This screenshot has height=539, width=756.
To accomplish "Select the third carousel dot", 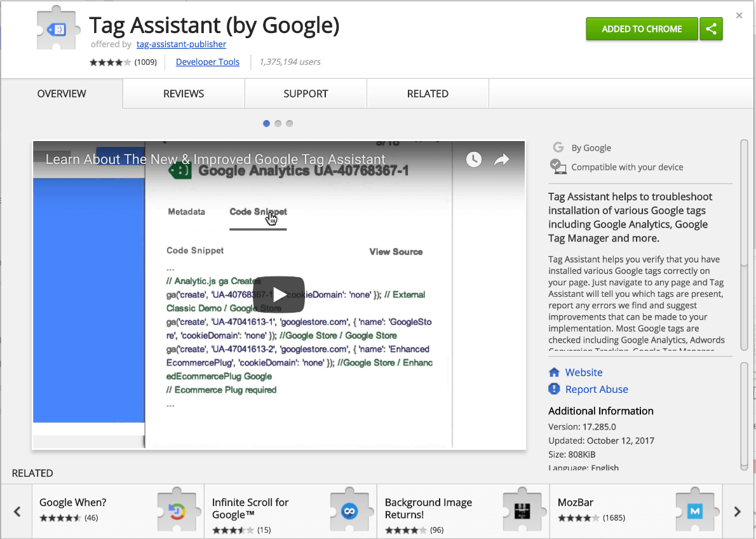I will (289, 123).
